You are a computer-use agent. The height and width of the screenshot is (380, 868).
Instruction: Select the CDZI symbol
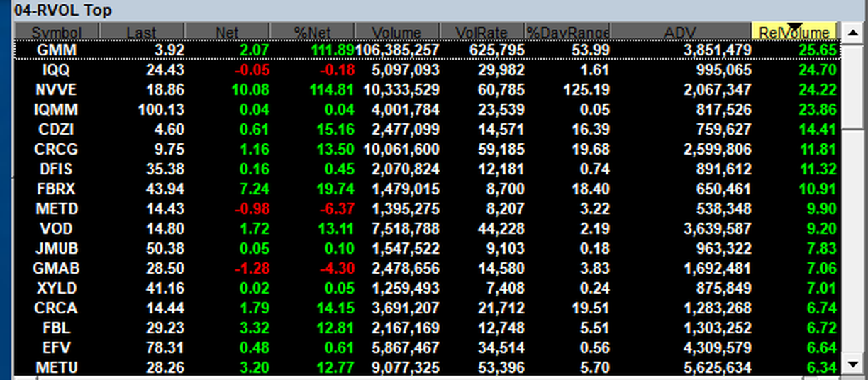click(57, 130)
